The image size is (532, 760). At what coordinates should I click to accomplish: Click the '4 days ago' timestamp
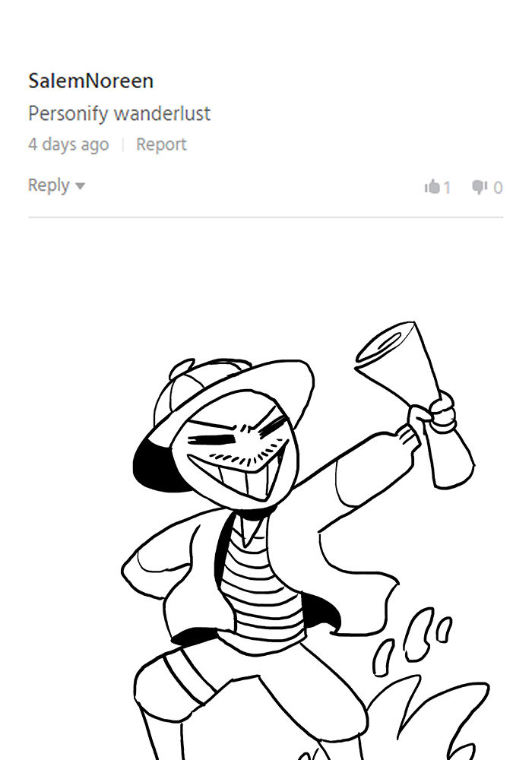click(68, 144)
